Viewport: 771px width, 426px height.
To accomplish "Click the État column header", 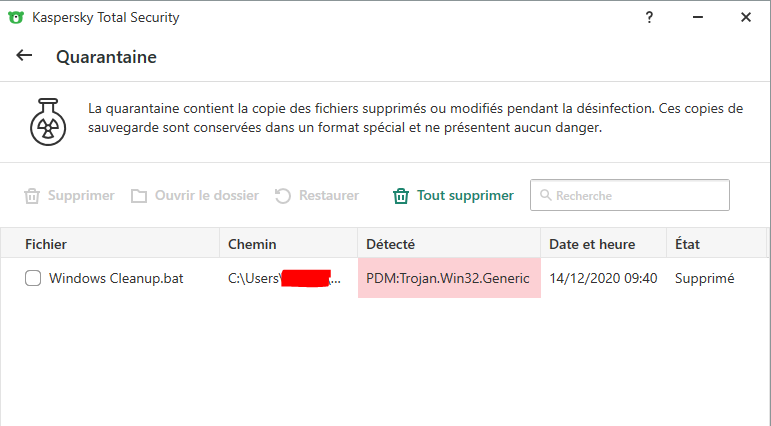I will pyautogui.click(x=688, y=244).
